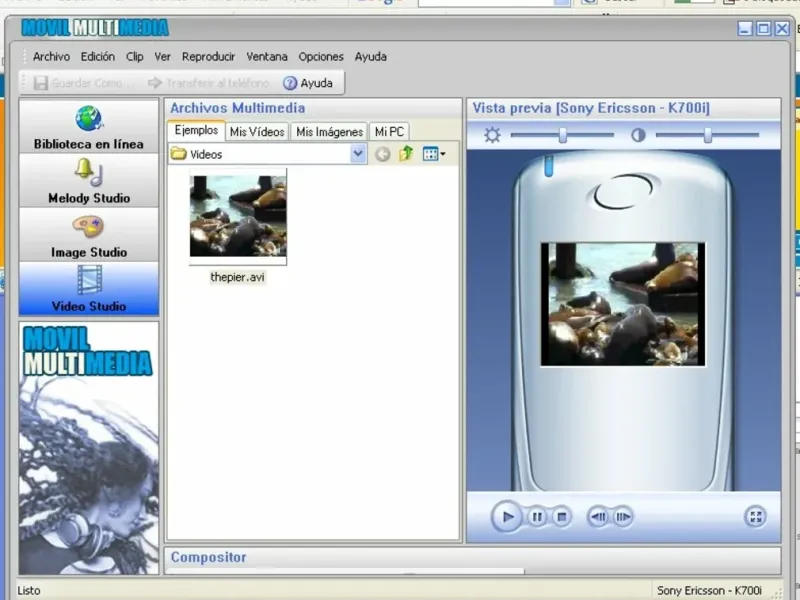Go up one folder level

coord(406,154)
